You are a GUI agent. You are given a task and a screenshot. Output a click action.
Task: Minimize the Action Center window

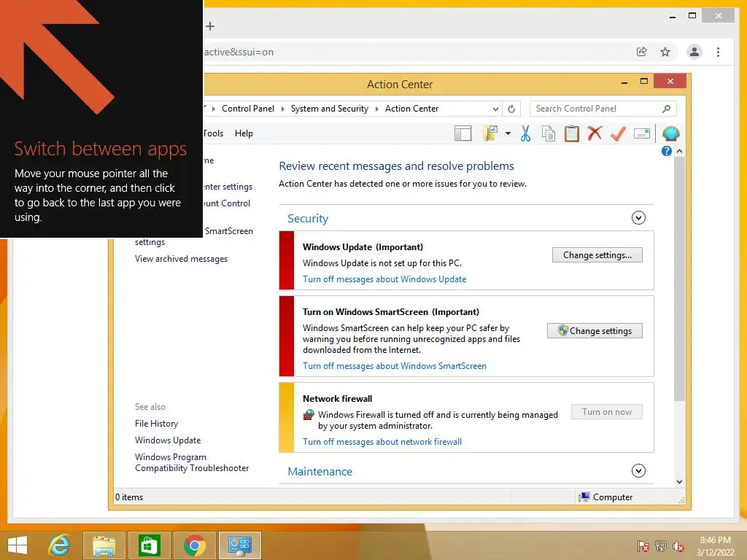coord(624,82)
